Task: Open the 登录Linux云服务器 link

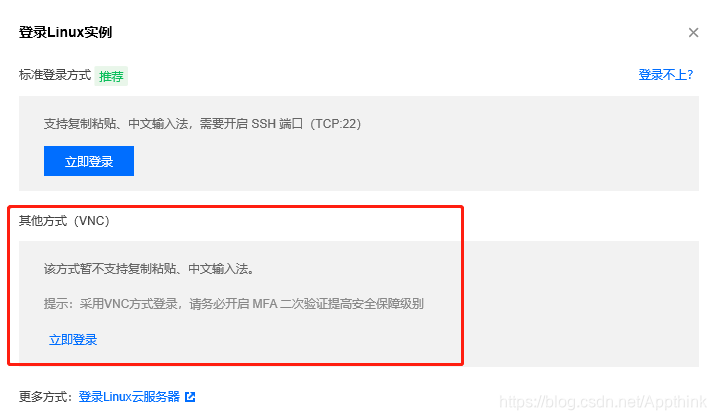Action: coord(129,397)
